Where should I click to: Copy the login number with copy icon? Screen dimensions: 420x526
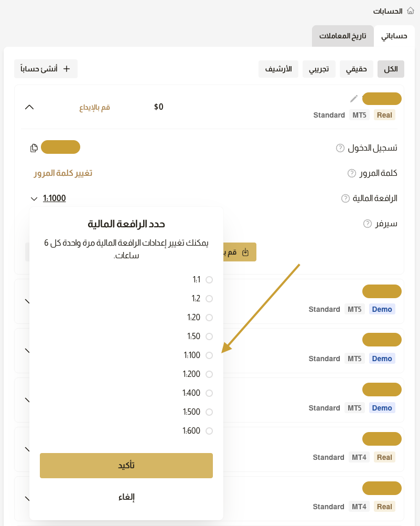click(34, 148)
